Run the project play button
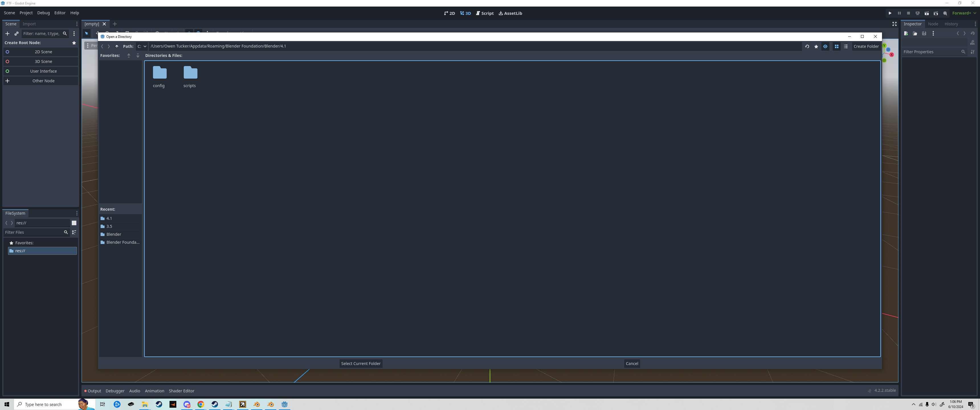This screenshot has height=410, width=980. click(x=890, y=13)
